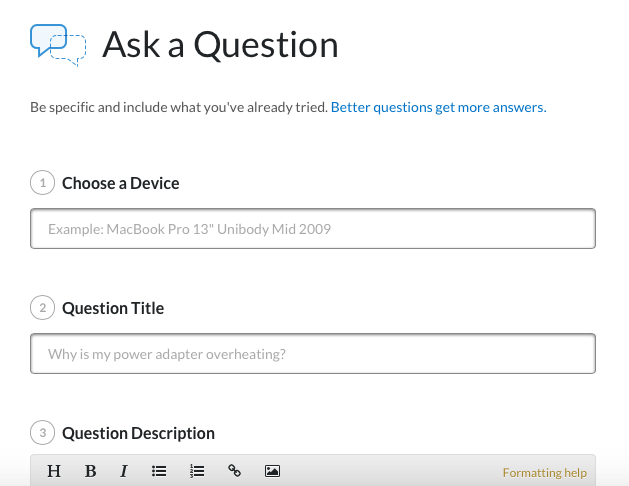Click the "Choose a Device" label
The width and height of the screenshot is (629, 486).
point(121,183)
